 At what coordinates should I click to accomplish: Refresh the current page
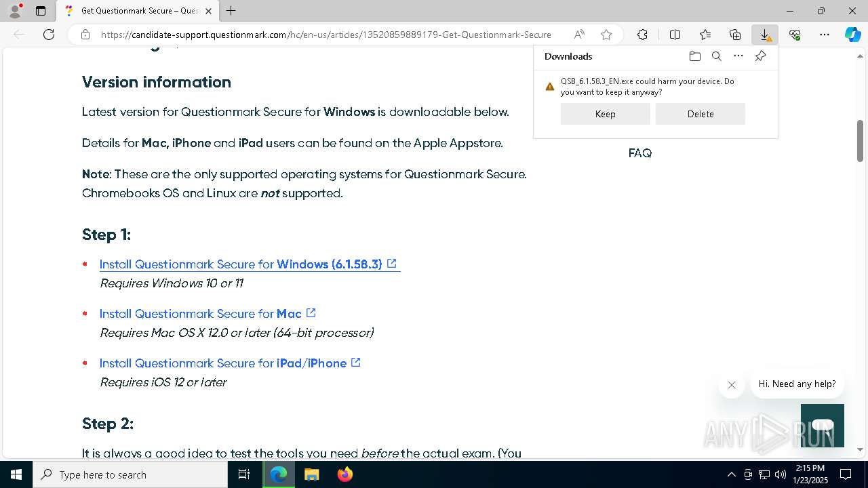pos(49,35)
